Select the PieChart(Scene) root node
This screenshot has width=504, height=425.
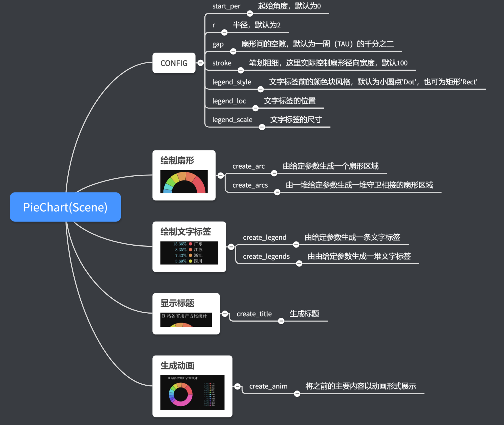65,207
